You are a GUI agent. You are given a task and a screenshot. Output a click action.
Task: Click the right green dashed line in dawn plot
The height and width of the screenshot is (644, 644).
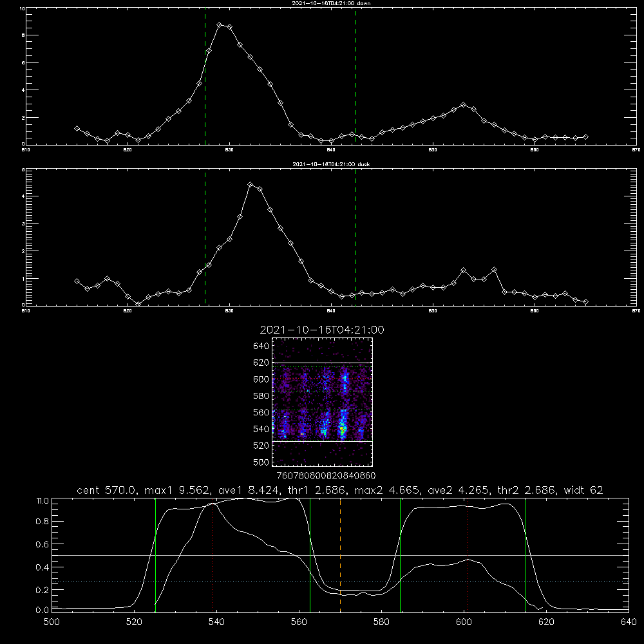[355, 77]
